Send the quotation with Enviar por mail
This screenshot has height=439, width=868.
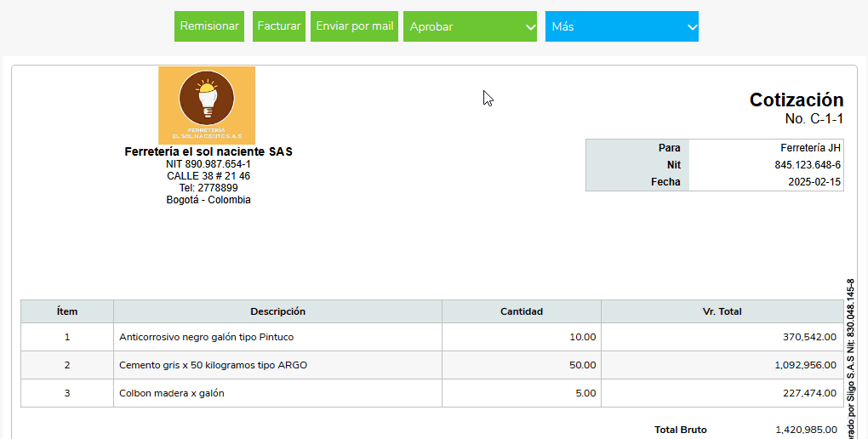coord(354,26)
